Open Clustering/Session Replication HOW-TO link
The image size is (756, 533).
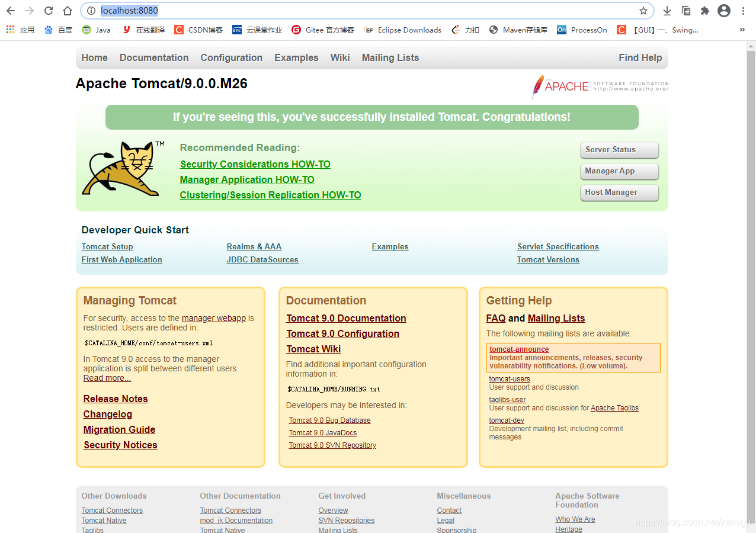pos(270,195)
